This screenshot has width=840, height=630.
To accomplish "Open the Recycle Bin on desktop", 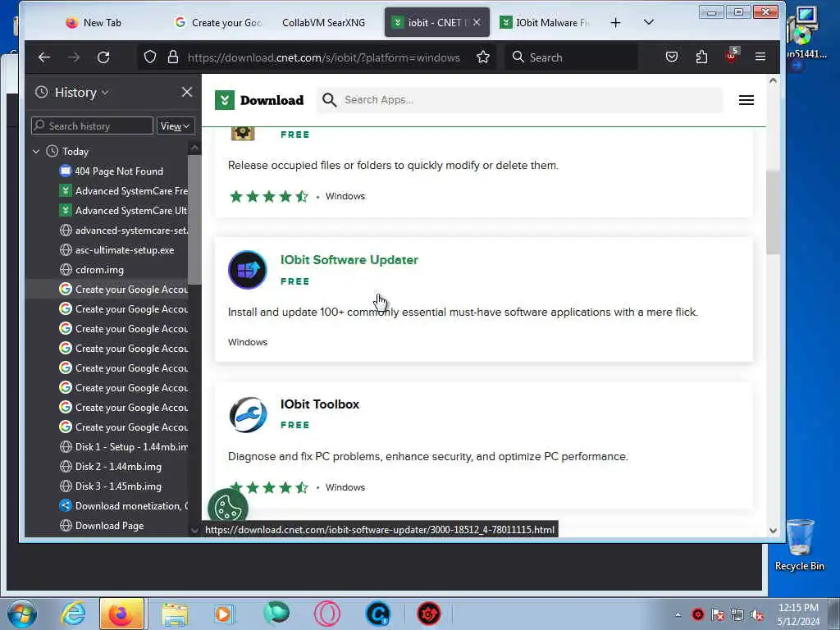I will pyautogui.click(x=799, y=546).
